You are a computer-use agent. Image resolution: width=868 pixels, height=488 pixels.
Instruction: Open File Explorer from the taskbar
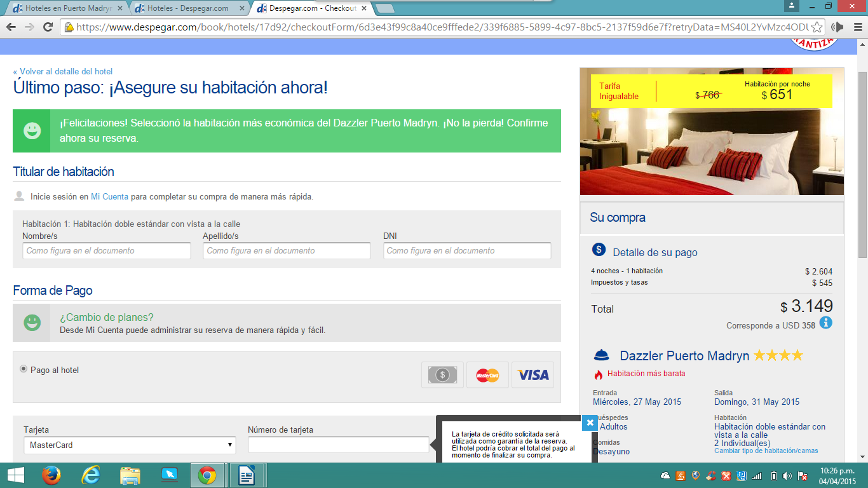click(130, 475)
